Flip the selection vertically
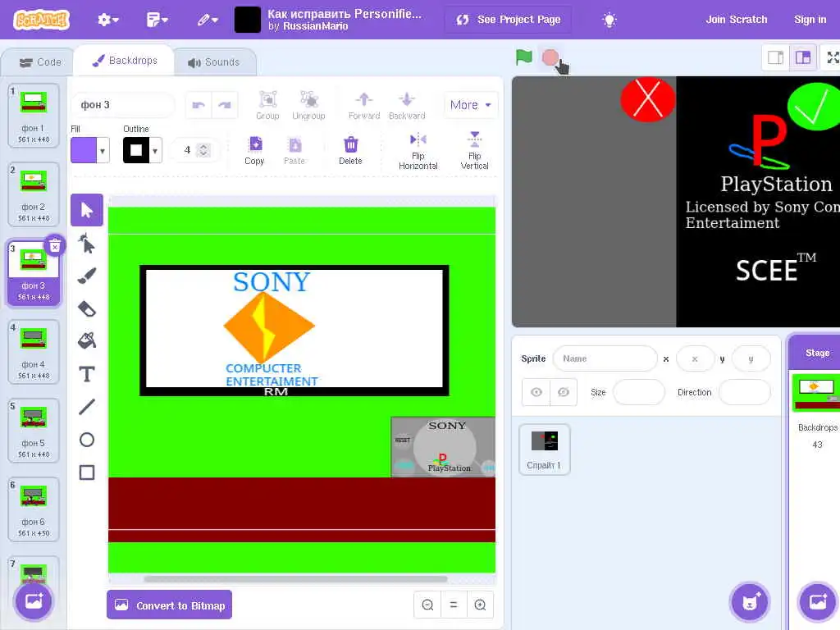The height and width of the screenshot is (630, 840). [x=475, y=151]
